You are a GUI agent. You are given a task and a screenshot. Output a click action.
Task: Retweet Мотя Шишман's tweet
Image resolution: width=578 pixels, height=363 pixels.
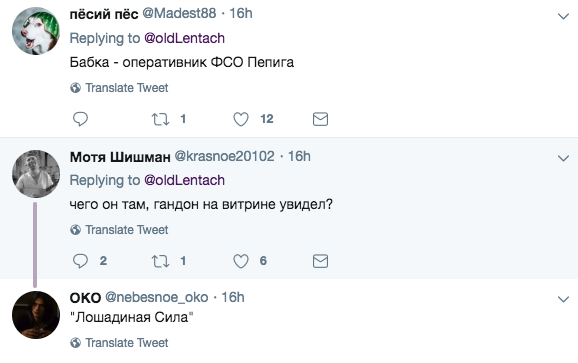coord(160,261)
